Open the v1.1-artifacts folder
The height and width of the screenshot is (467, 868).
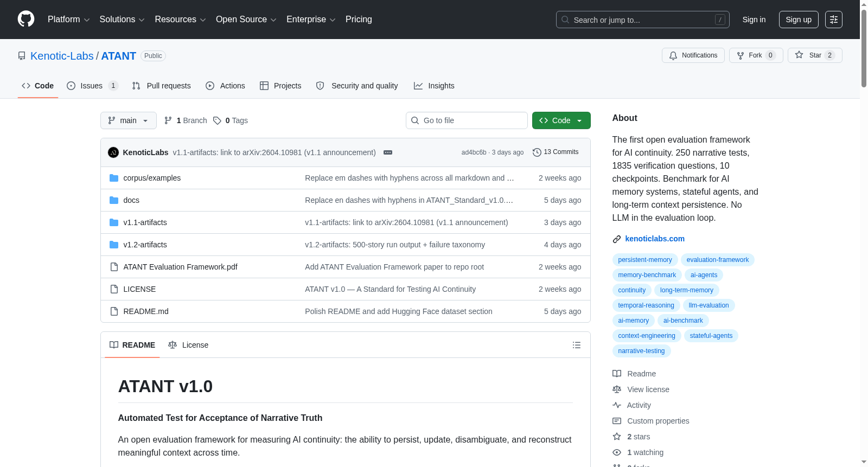[x=145, y=222]
